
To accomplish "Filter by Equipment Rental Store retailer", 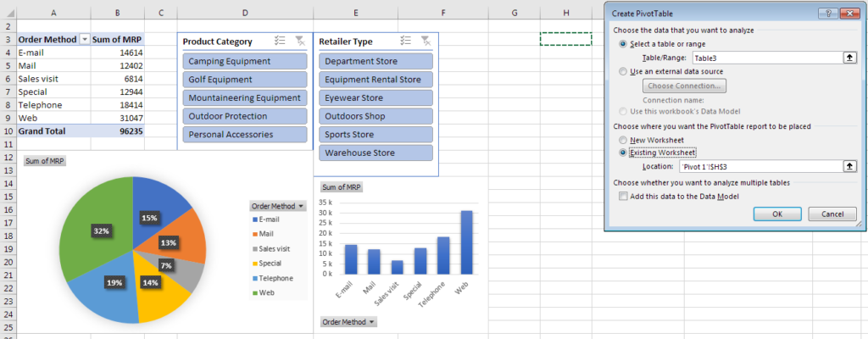I will [376, 80].
